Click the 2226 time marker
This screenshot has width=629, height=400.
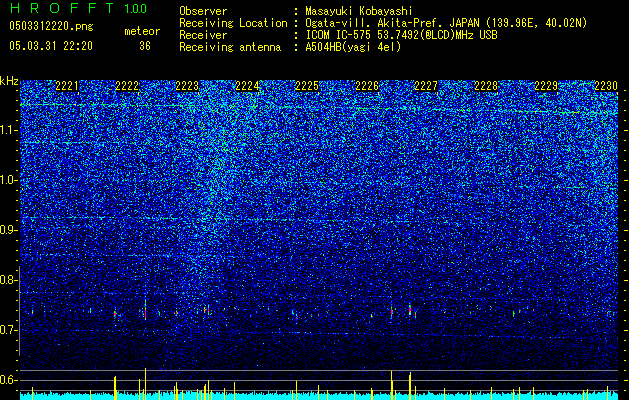point(367,86)
